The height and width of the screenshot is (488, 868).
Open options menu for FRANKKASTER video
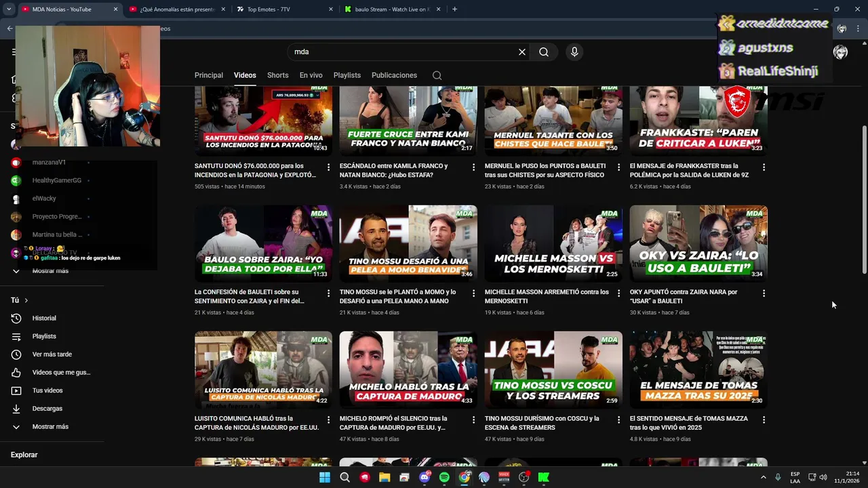pos(764,167)
